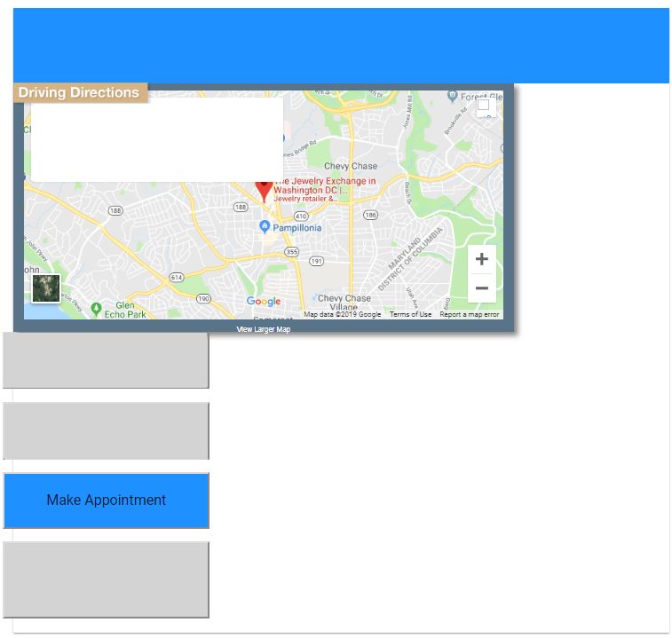Screen dimensions: 672x638
Task: Open the View Larger Map link
Action: (x=264, y=329)
